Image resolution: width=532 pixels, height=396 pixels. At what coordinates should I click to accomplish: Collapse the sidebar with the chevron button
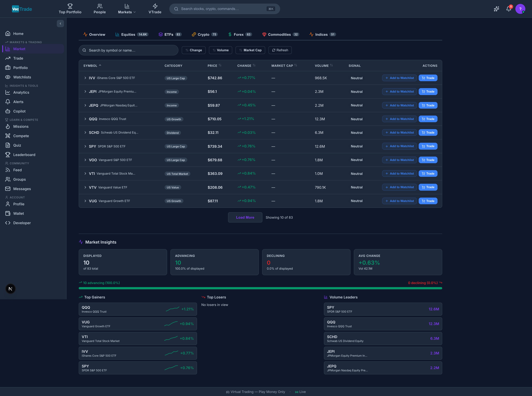click(x=60, y=24)
